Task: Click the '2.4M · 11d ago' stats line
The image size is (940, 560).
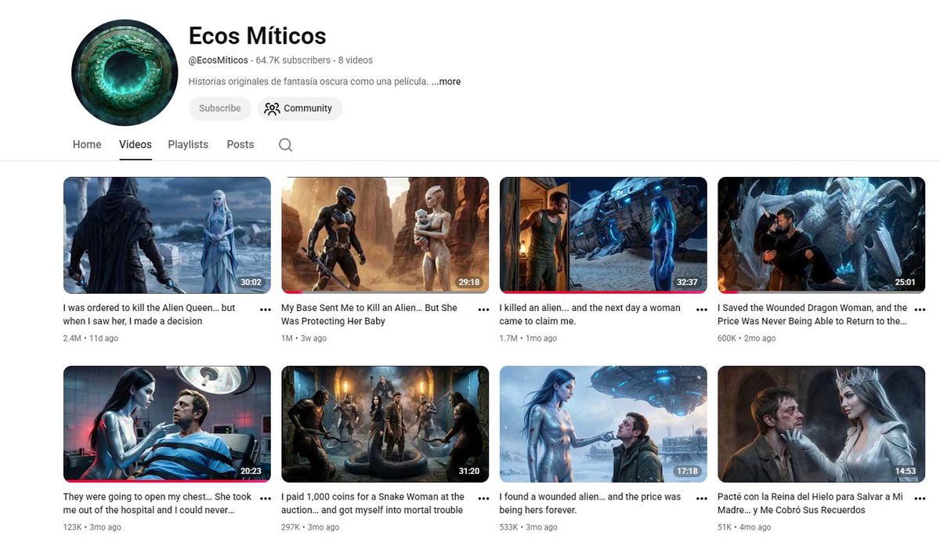Action: point(91,338)
